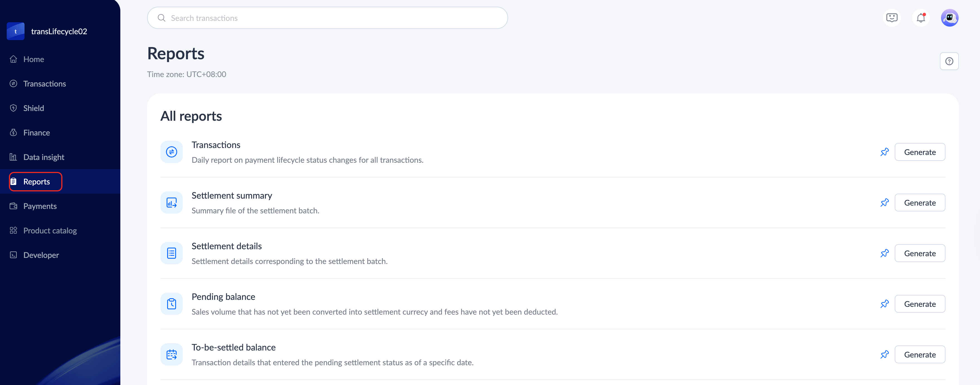Click the To-be-settled balance calendar icon
Viewport: 980px width, 385px height.
(x=172, y=355)
